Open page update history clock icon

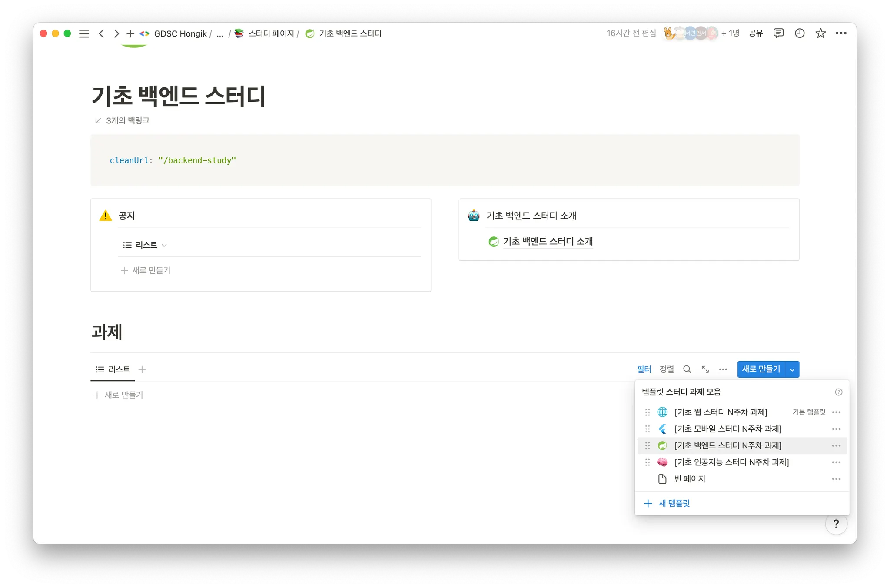click(x=800, y=33)
